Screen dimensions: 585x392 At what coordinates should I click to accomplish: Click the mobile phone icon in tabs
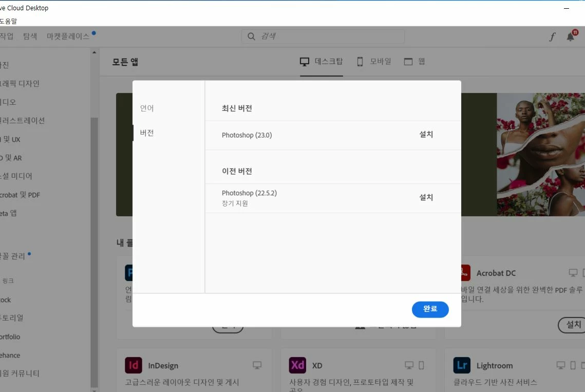coord(360,62)
